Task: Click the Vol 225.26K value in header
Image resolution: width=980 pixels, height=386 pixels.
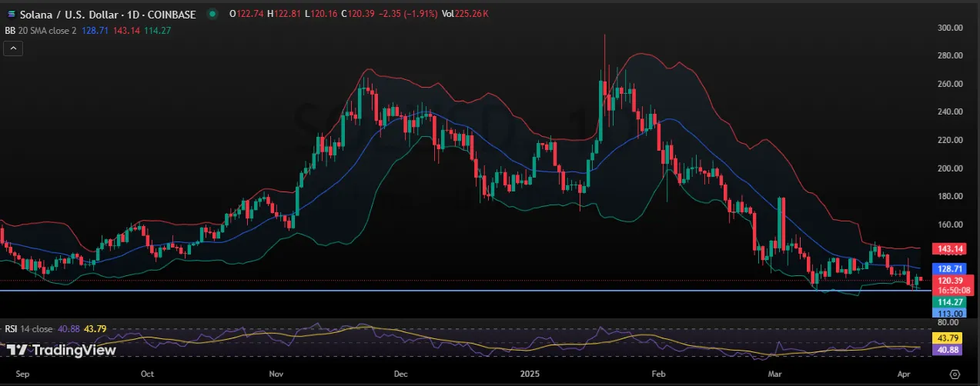Action: pyautogui.click(x=465, y=15)
